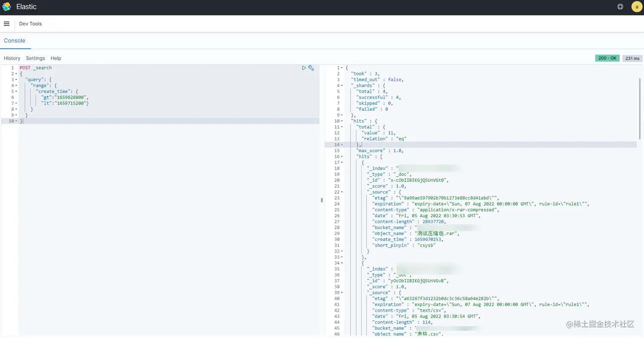Click the "relation" : "eq" line
644x338 pixels.
click(384, 139)
